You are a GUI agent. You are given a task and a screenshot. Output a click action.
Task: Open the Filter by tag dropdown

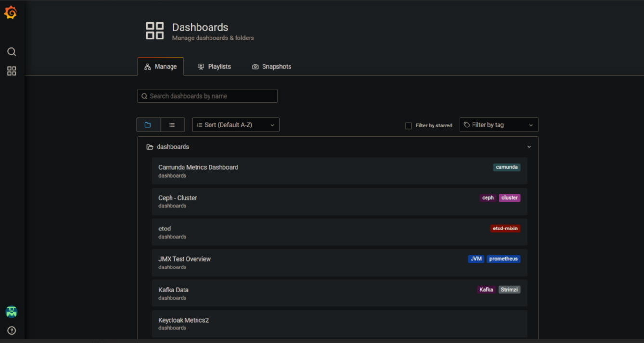point(499,125)
